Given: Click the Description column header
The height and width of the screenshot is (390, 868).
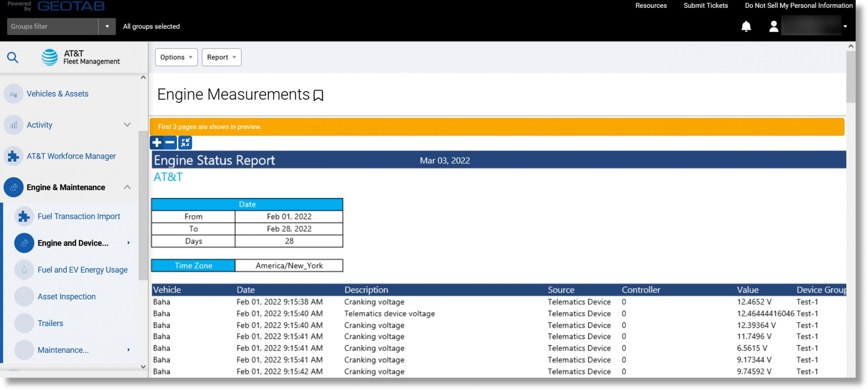Looking at the screenshot, I should 366,290.
